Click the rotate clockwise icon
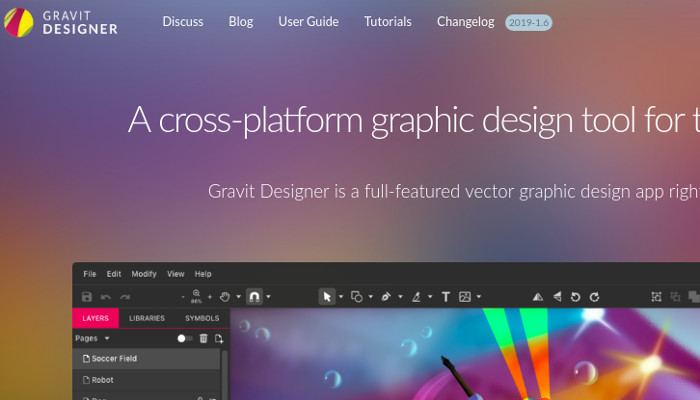The height and width of the screenshot is (400, 700). (595, 297)
